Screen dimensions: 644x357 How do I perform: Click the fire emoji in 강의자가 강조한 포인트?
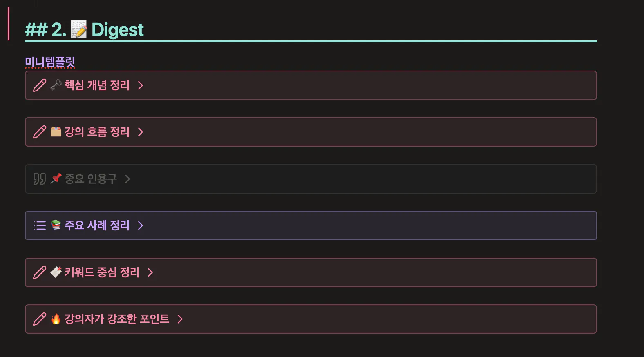[56, 319]
